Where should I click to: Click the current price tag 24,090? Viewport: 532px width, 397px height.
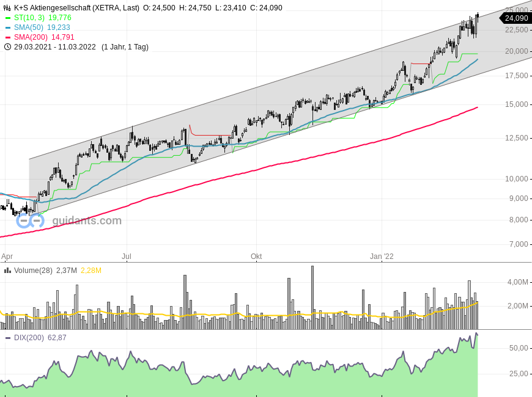pos(516,18)
